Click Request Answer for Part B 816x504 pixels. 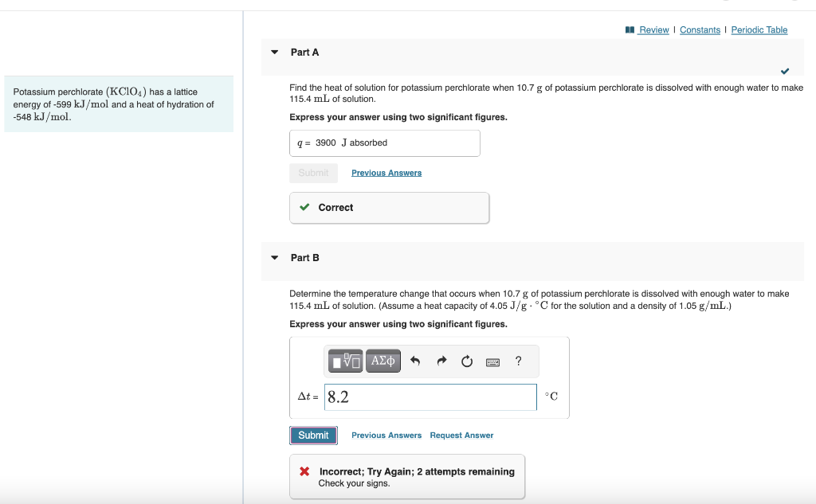point(461,435)
